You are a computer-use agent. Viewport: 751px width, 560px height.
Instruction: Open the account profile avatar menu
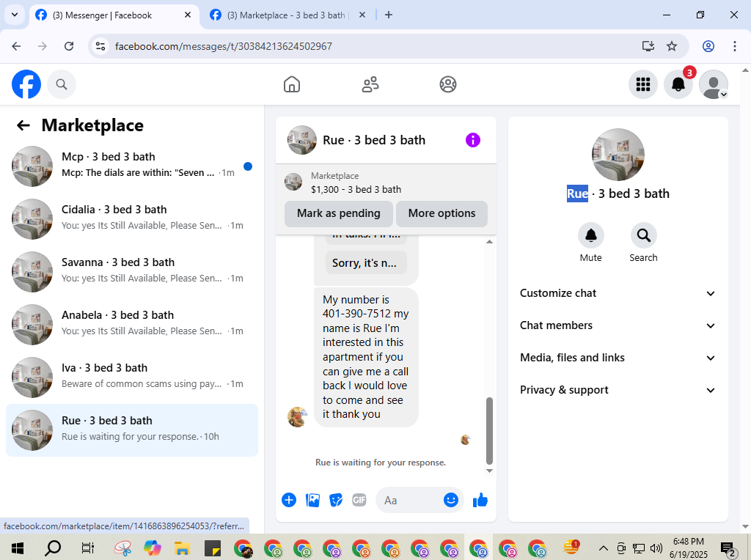714,84
